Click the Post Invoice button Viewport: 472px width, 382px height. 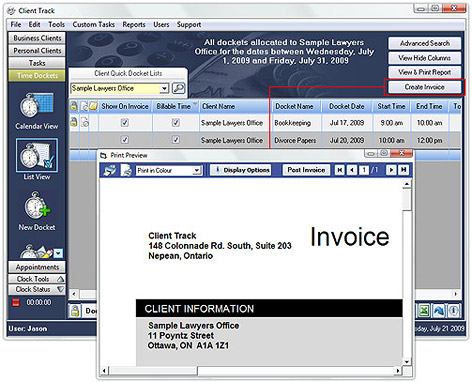(306, 170)
